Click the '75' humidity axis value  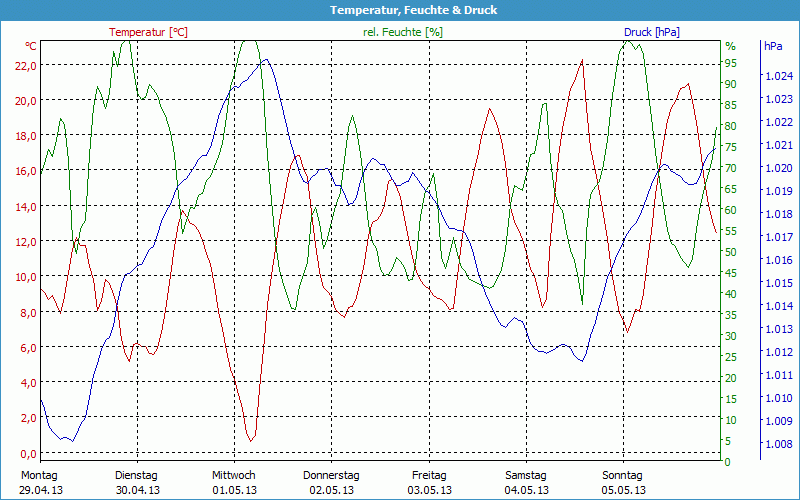(x=731, y=147)
